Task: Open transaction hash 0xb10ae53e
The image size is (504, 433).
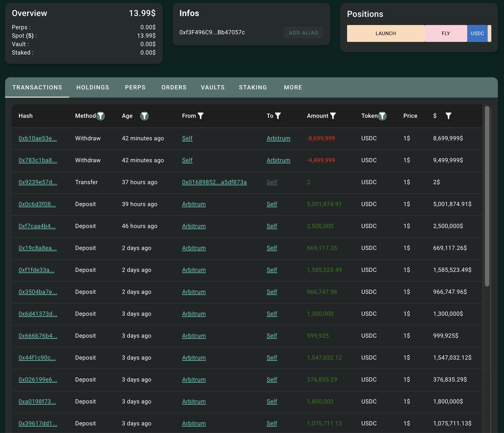Action: click(38, 138)
